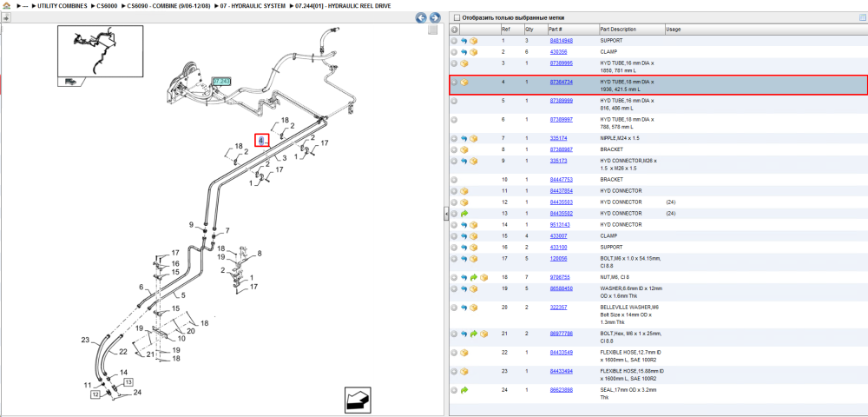Viewport: 868px width, 417px height.
Task: Click the green arrow icon for NUT ref 18
Action: pos(474,277)
